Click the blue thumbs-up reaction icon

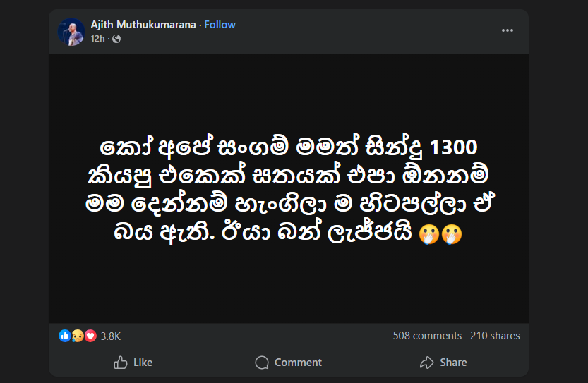[x=65, y=336]
